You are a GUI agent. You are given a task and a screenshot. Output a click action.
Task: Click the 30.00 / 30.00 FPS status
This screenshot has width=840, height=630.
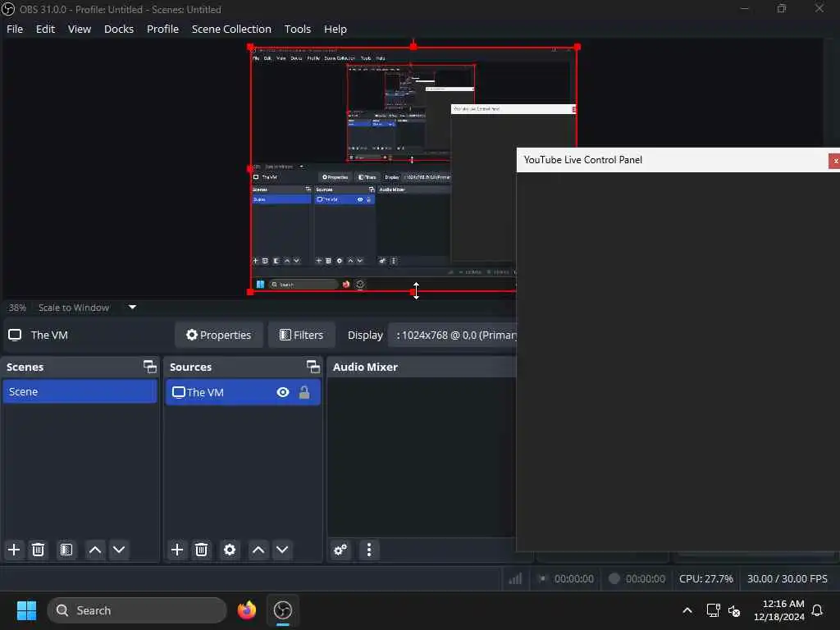[x=787, y=578]
